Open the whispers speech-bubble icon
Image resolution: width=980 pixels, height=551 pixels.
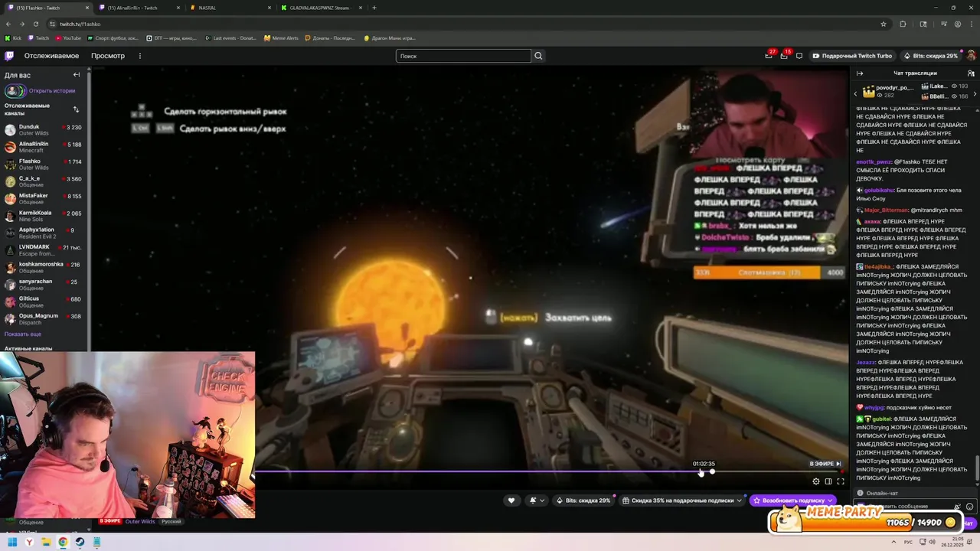pos(799,56)
